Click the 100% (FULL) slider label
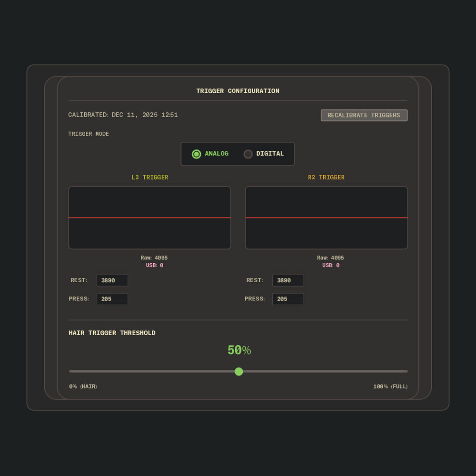 390,387
